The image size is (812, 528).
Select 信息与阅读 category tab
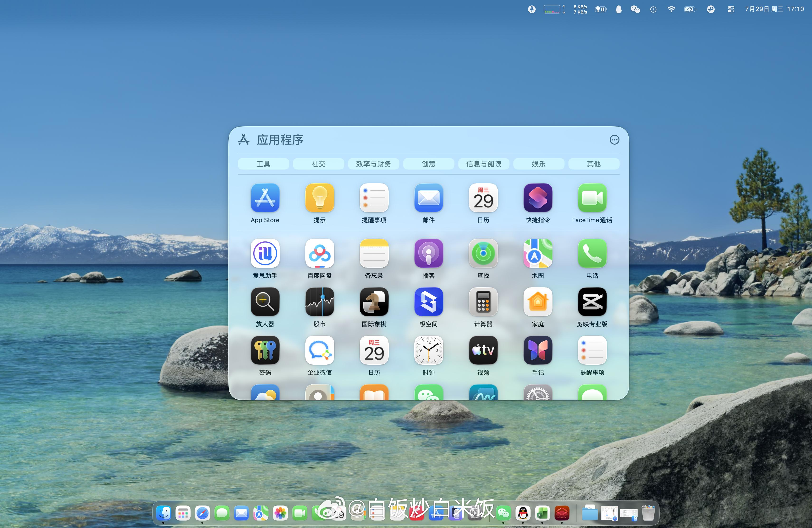tap(484, 164)
